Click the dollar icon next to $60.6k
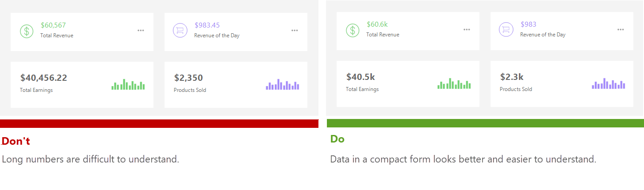This screenshot has width=644, height=190. pos(353,30)
